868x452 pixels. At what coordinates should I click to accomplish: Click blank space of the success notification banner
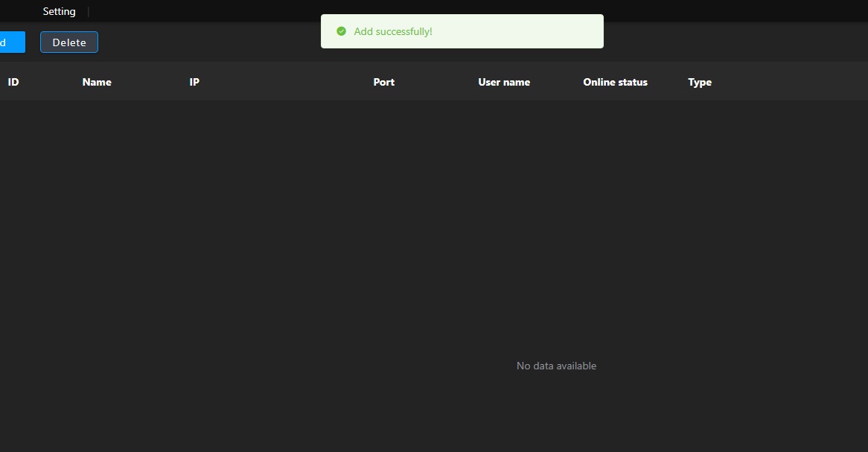point(521,31)
